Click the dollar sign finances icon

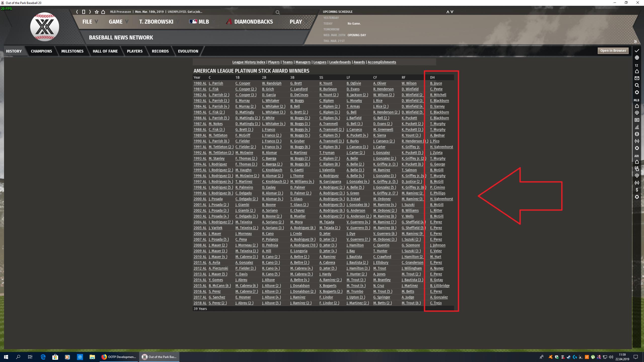(x=637, y=190)
